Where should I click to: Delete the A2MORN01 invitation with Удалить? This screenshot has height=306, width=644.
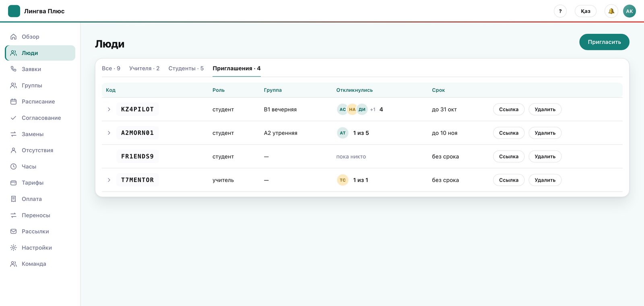tap(545, 133)
